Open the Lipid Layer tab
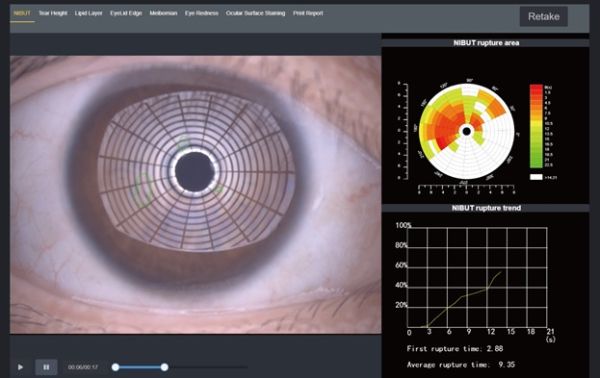This screenshot has width=600, height=378. click(88, 13)
